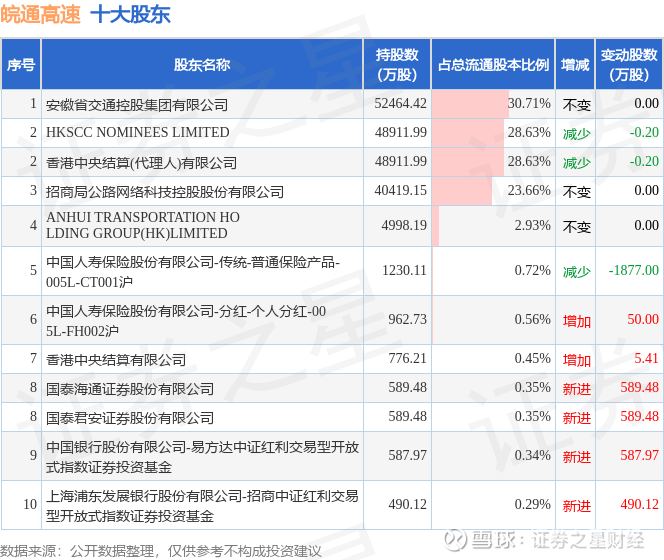Screen dimensions: 664x560
Task: Click change value 5.41
Action: (646, 358)
